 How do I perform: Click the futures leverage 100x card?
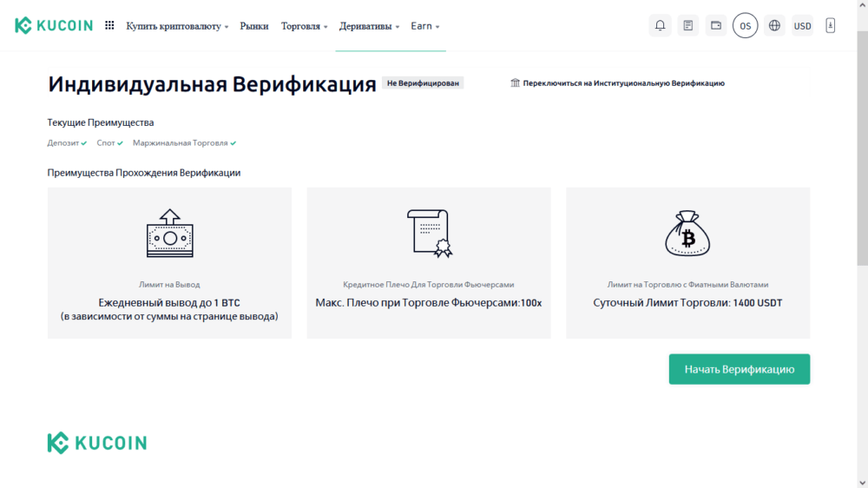(x=429, y=263)
